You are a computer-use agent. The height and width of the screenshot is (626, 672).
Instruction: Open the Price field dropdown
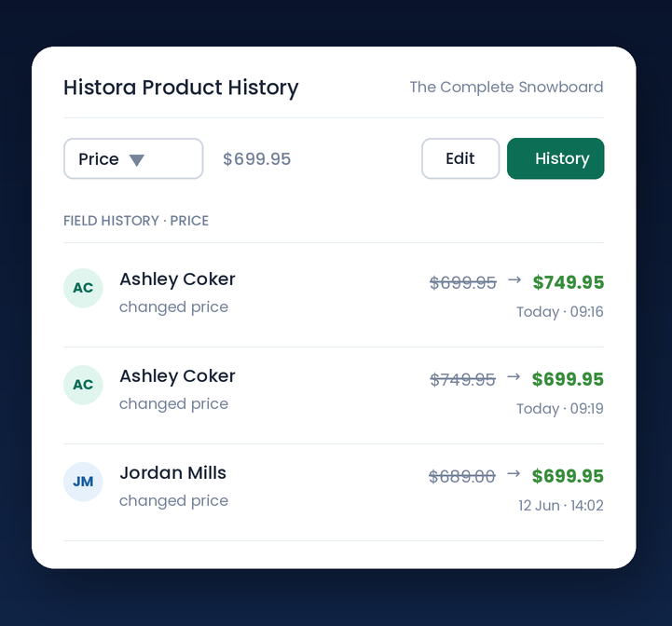(133, 158)
